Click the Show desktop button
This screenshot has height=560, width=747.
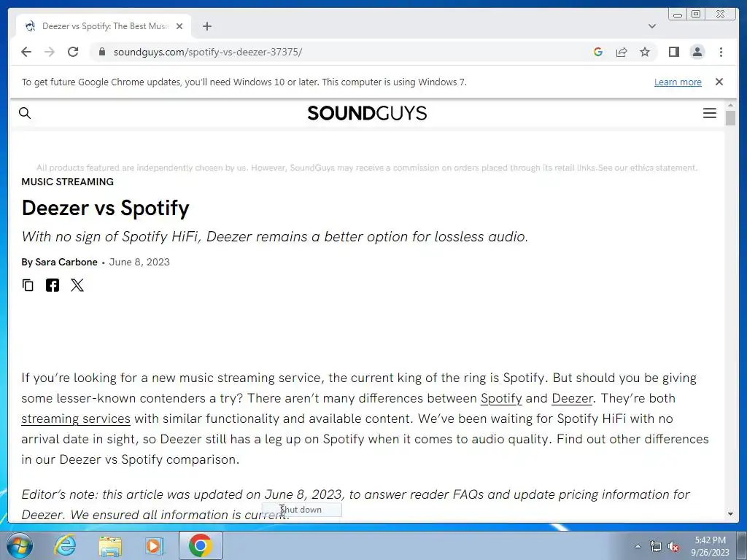742,545
